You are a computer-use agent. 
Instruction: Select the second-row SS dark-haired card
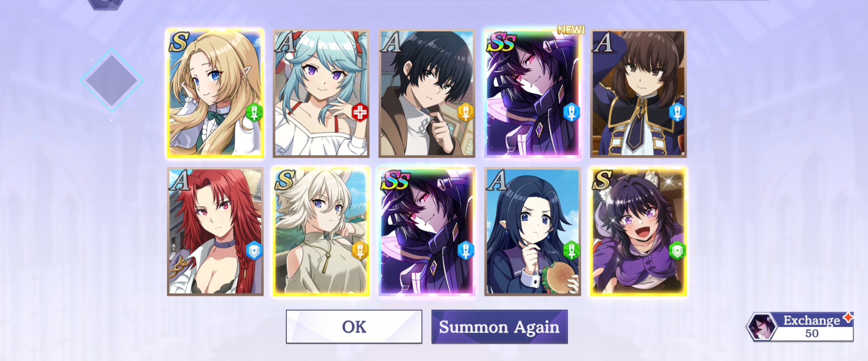(427, 231)
